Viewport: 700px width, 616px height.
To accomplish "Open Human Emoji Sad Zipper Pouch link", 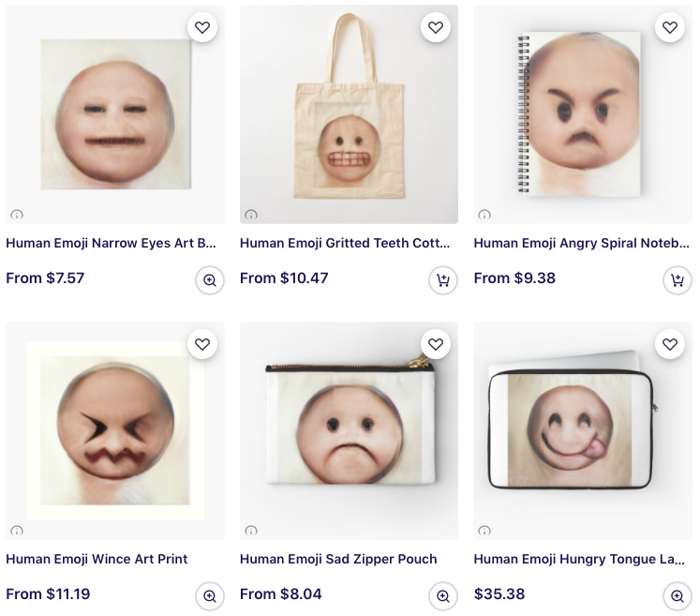I will coord(338,559).
